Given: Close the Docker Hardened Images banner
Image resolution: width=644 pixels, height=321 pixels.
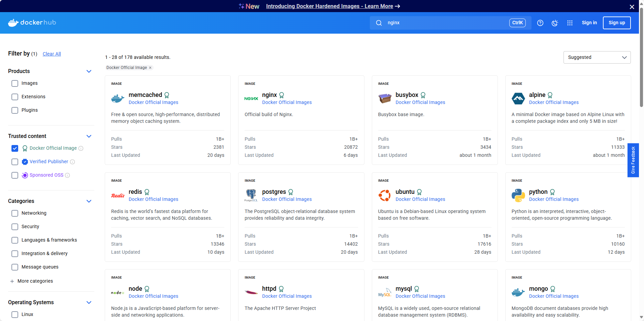Looking at the screenshot, I should [x=632, y=7].
